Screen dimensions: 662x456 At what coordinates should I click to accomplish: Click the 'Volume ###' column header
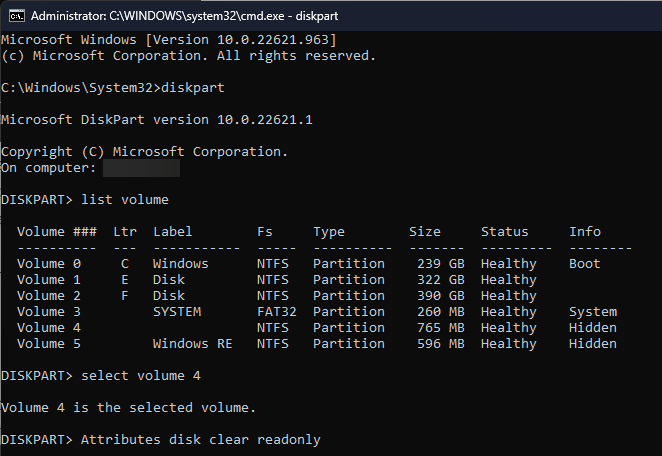click(57, 231)
